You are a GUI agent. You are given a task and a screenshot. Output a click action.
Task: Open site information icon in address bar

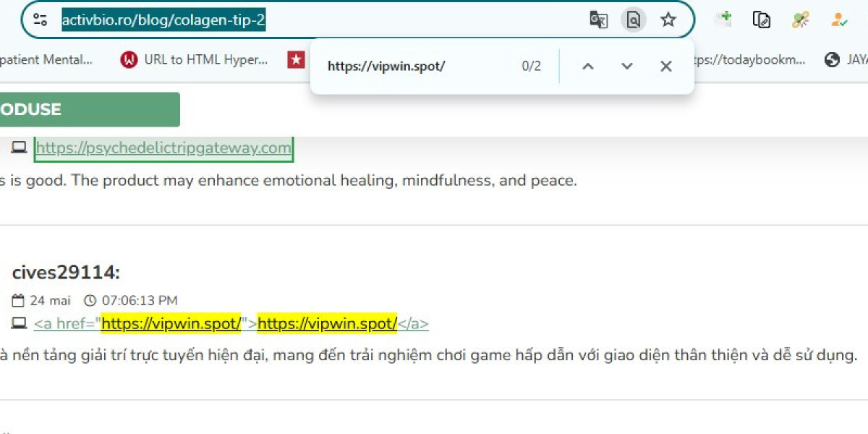tap(40, 20)
